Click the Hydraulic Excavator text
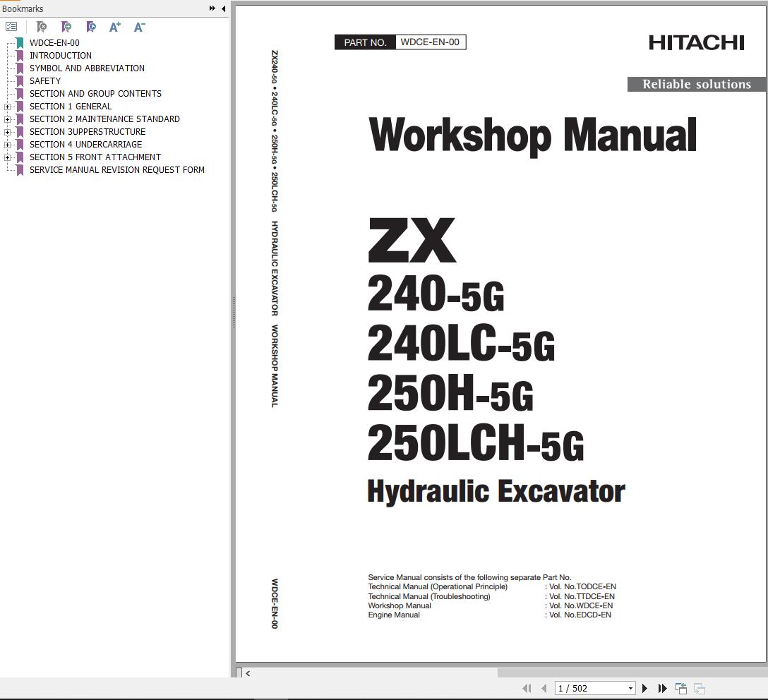The width and height of the screenshot is (768, 700). pos(496,491)
